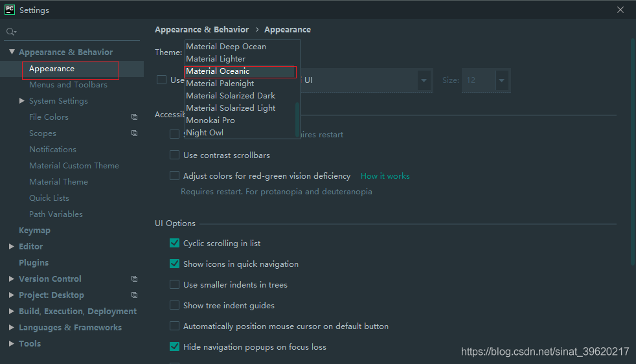
Task: Click the PyCharm logo icon in title bar
Action: [x=9, y=10]
